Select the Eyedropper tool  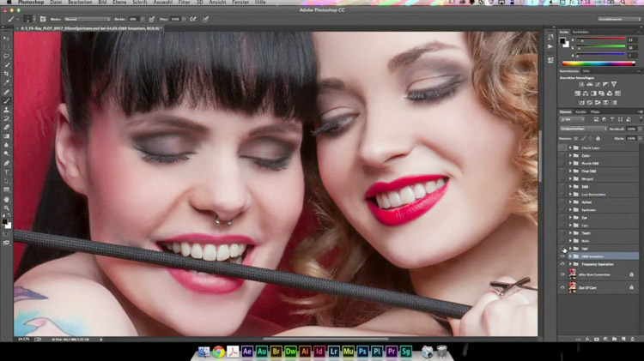click(x=6, y=82)
